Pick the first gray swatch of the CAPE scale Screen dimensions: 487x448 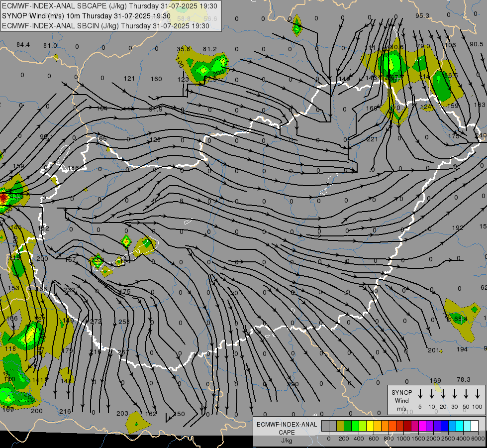point(325,426)
